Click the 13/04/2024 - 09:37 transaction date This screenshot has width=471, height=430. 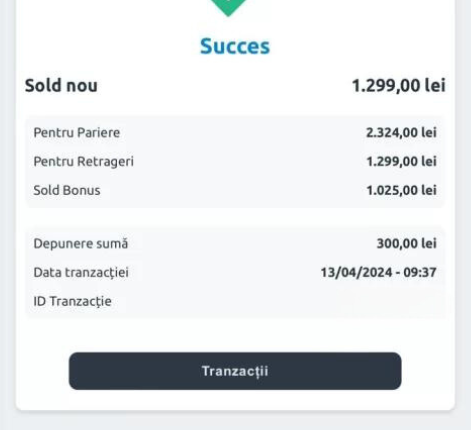pos(379,273)
